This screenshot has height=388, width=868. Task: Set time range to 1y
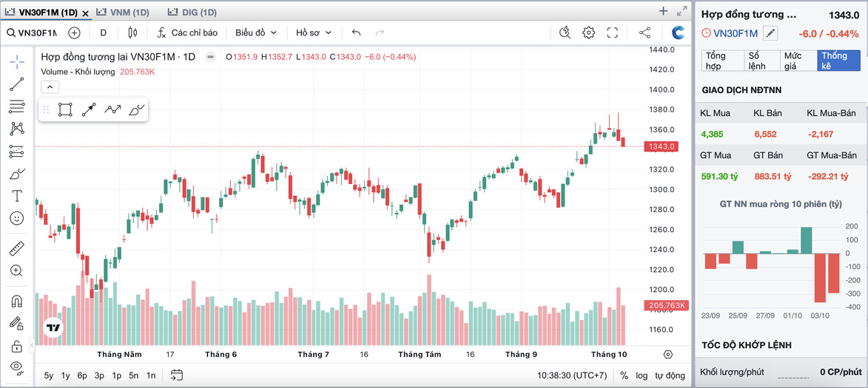[x=65, y=375]
